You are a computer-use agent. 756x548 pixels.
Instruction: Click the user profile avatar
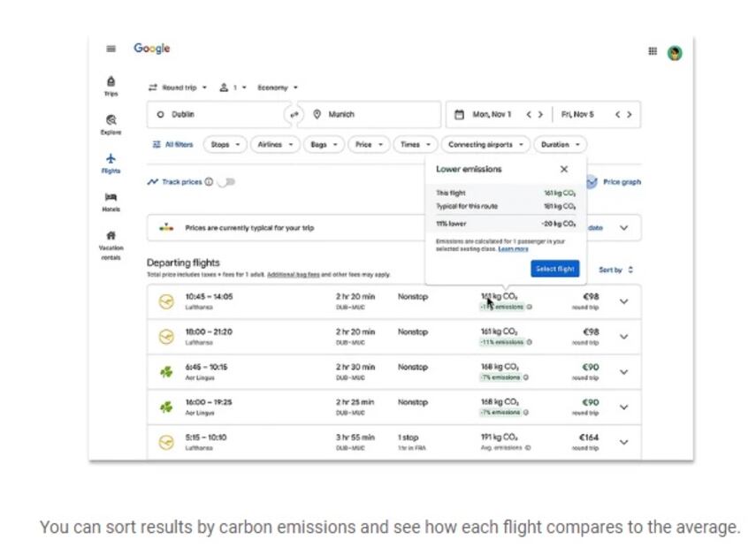pyautogui.click(x=675, y=53)
